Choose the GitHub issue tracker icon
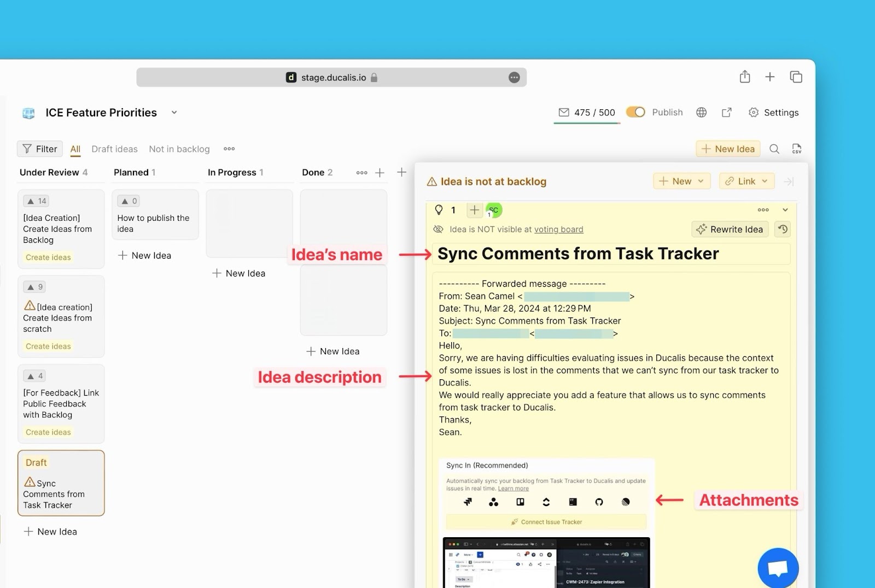875x588 pixels. [x=599, y=502]
